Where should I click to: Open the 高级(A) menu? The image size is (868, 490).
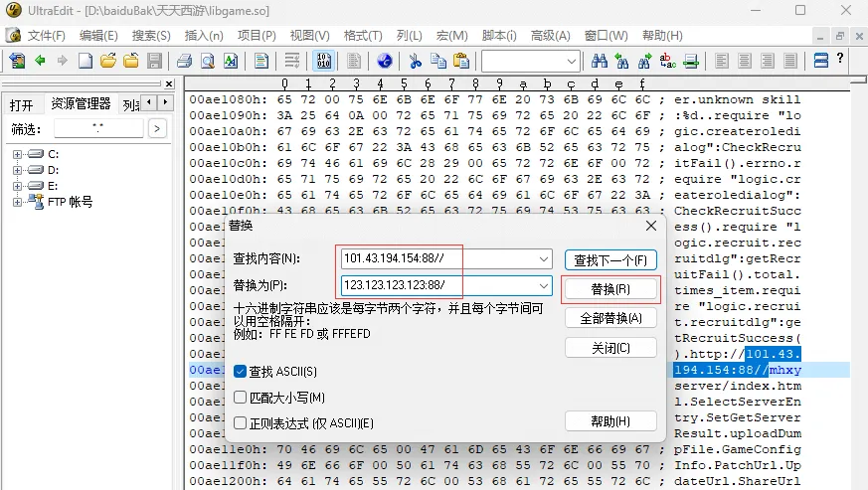point(550,36)
